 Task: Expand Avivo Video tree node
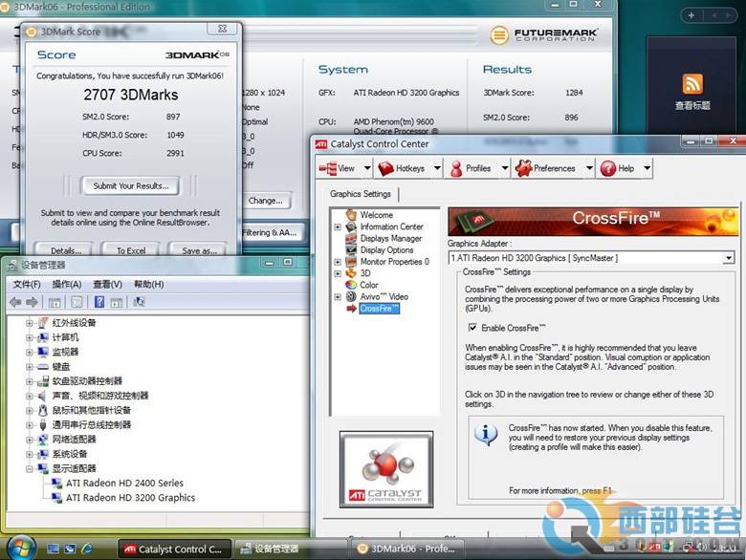tap(338, 296)
